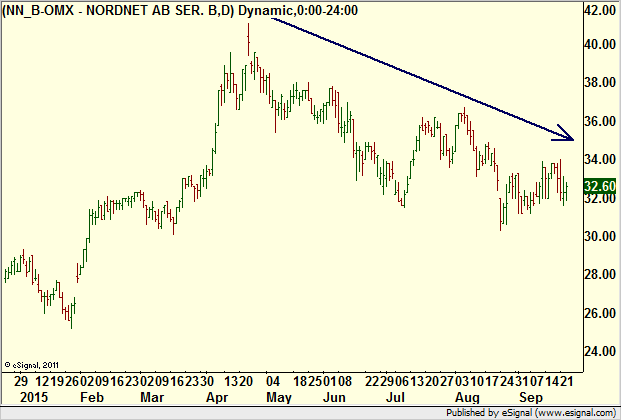621x420 pixels.
Task: Click the Feb month label
Action: [x=91, y=397]
